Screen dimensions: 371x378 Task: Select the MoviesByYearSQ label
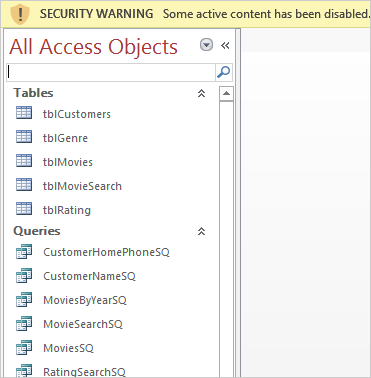pos(85,301)
